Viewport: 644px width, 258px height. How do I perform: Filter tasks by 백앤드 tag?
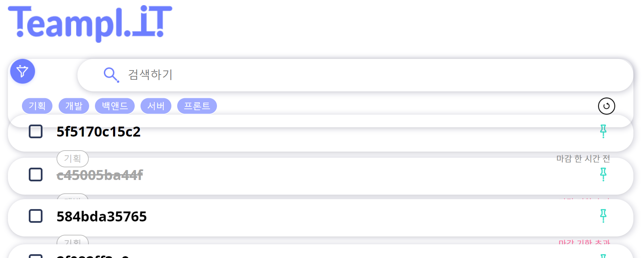[x=115, y=106]
